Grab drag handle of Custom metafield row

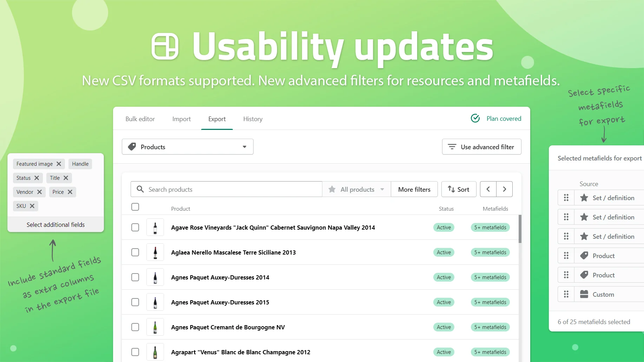tap(566, 294)
